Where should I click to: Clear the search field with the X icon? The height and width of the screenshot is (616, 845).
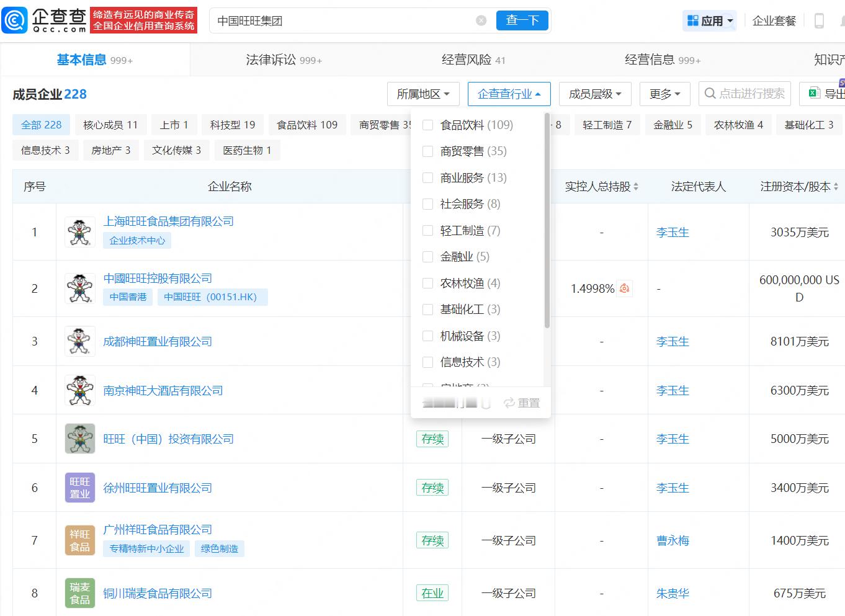tap(481, 20)
